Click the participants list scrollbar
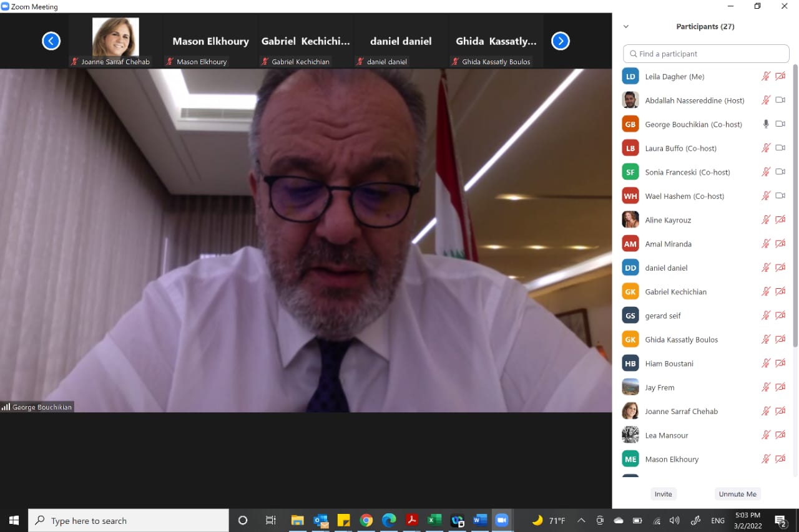 point(795,206)
